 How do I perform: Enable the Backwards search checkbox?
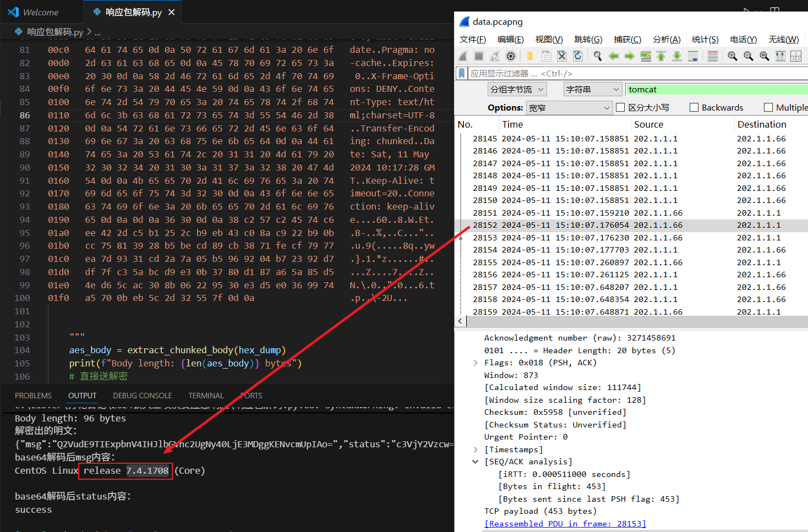click(x=694, y=107)
